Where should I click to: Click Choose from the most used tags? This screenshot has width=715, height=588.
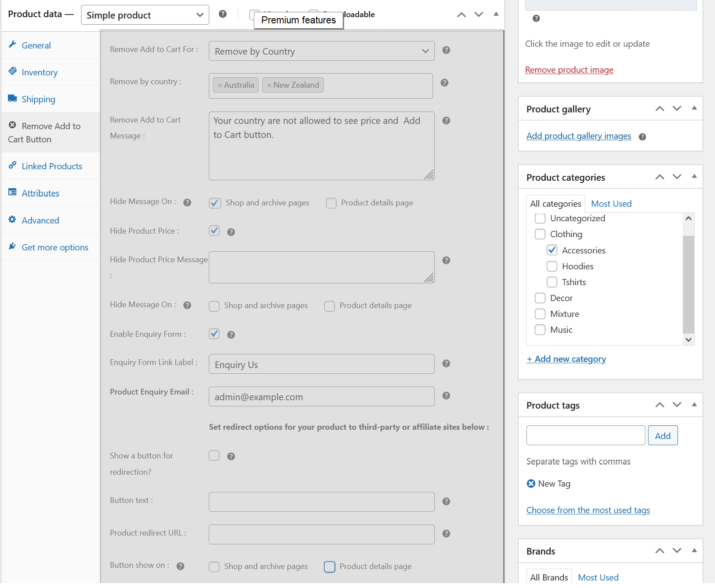pyautogui.click(x=588, y=510)
